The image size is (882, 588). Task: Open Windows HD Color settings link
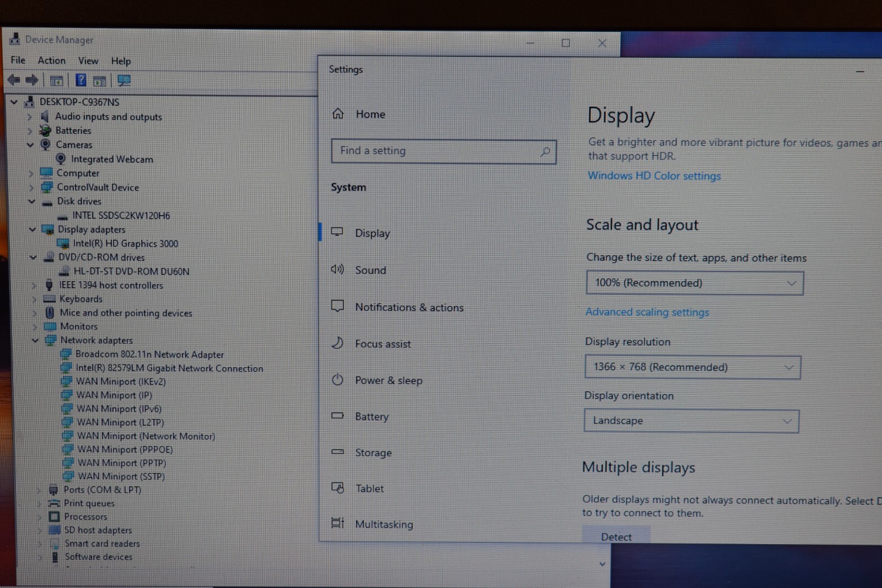click(654, 176)
